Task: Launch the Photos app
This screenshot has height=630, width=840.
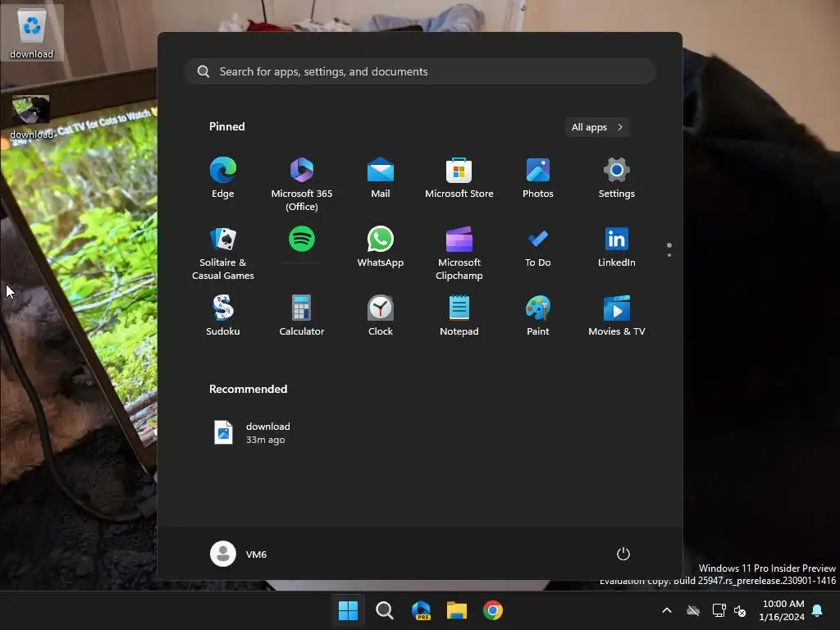Action: click(x=538, y=178)
